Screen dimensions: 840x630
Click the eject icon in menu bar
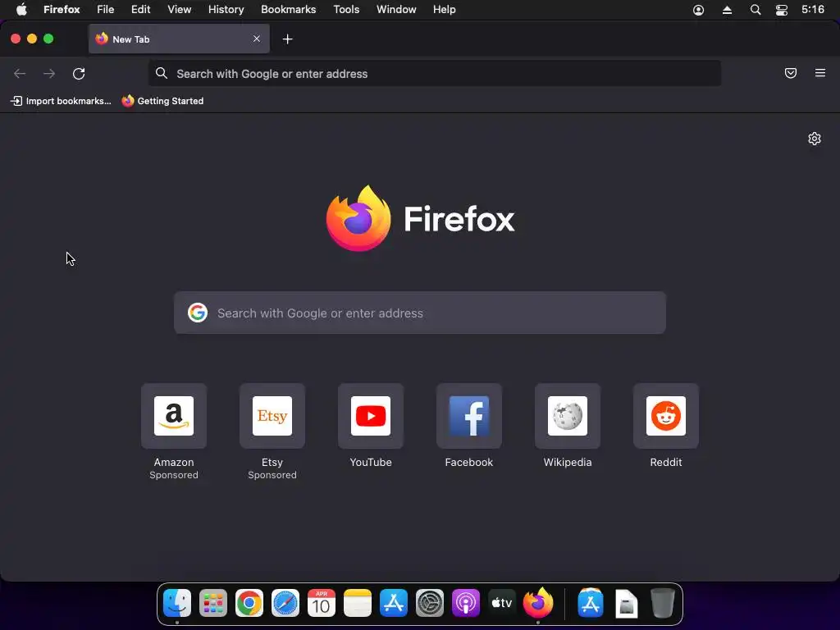727,10
